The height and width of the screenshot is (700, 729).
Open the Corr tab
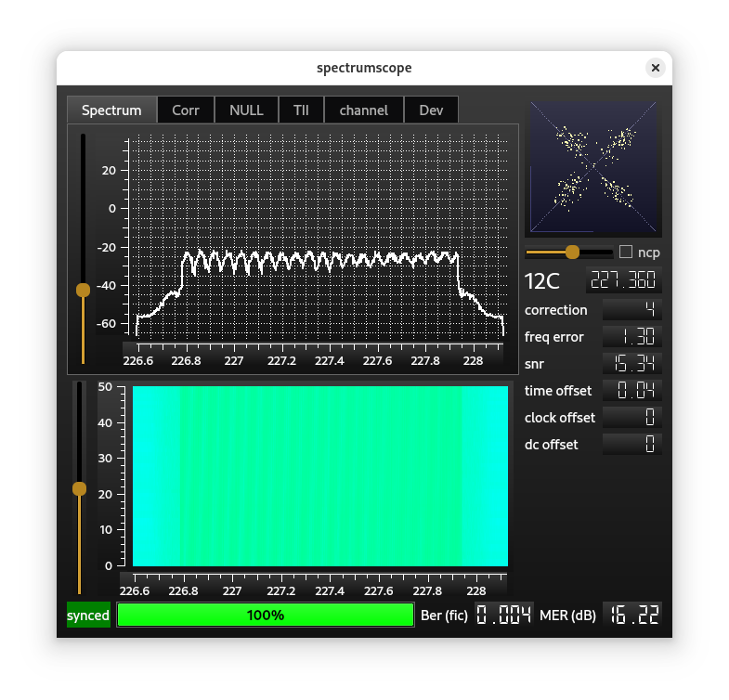186,110
